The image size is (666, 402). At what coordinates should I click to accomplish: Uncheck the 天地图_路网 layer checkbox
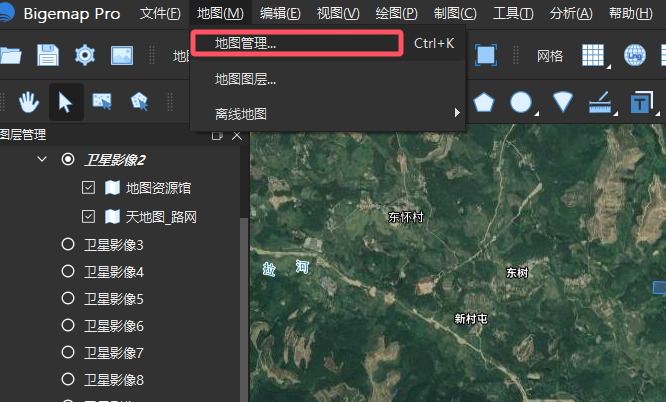point(88,216)
